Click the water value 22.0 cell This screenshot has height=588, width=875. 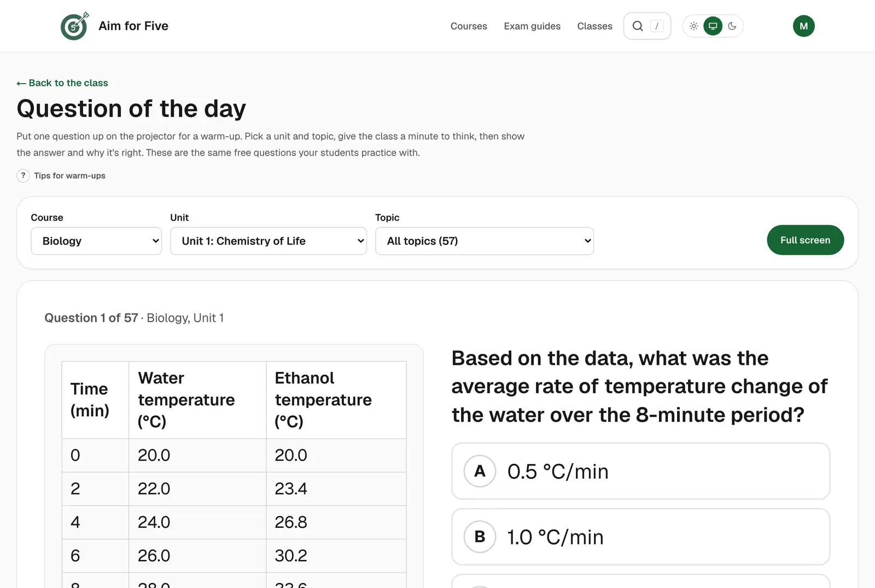(x=197, y=488)
